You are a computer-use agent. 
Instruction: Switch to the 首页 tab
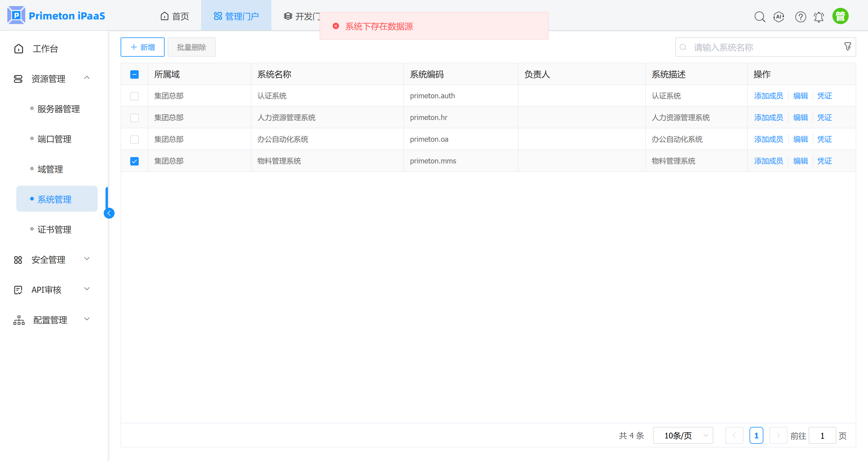click(x=174, y=15)
